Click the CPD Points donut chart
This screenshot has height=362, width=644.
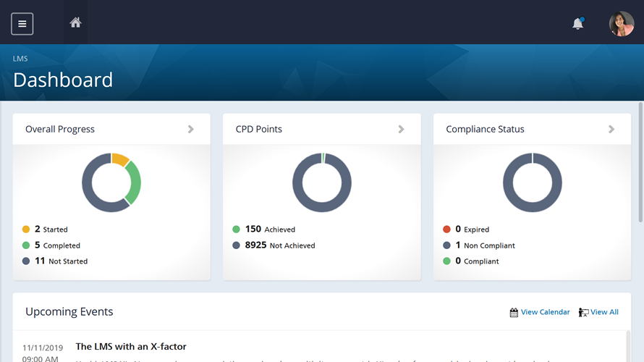tap(322, 182)
